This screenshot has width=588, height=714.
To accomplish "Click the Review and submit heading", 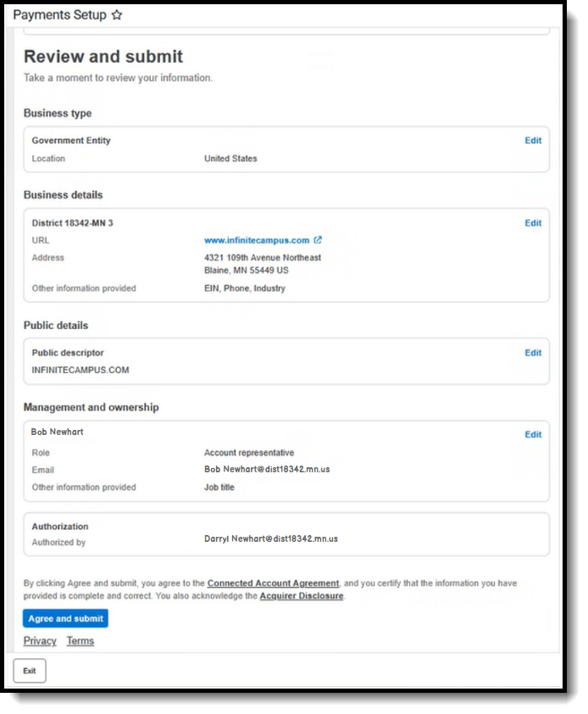I will (103, 57).
